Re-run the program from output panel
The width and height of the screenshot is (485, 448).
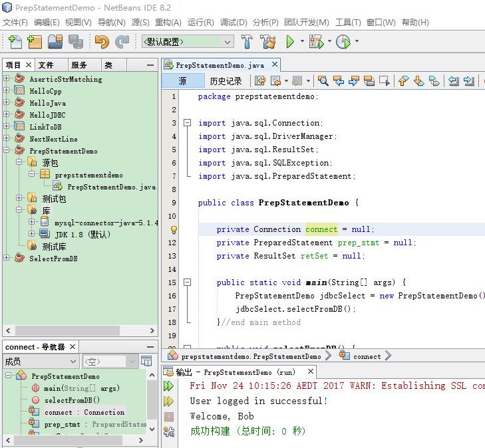coord(169,386)
